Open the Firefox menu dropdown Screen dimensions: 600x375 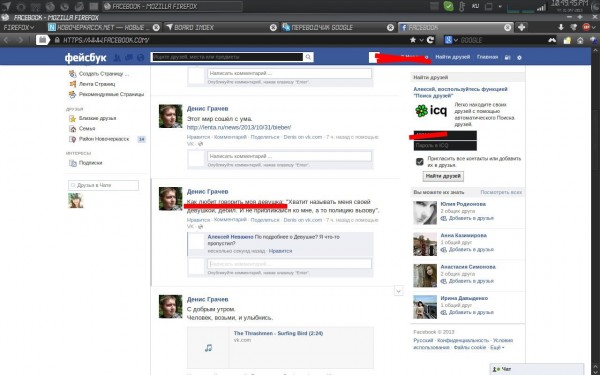(19, 28)
